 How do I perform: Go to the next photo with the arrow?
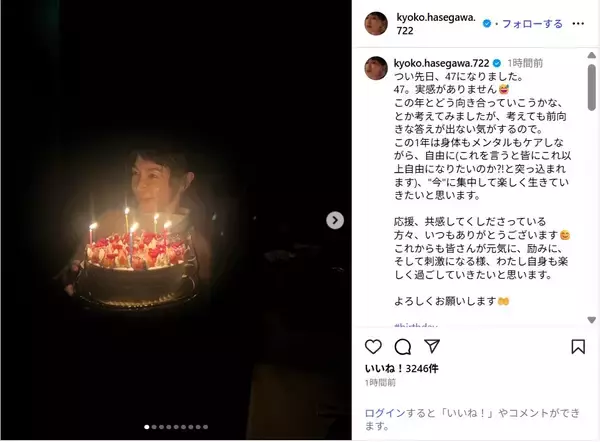tap(336, 220)
